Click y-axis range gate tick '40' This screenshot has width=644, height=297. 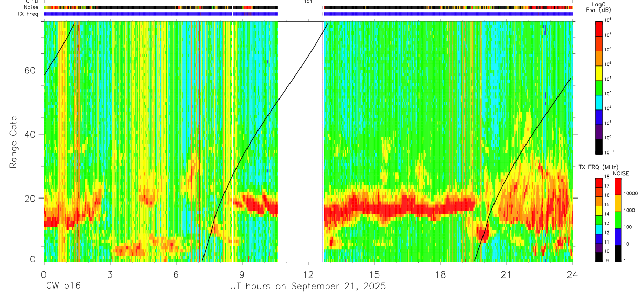31,134
